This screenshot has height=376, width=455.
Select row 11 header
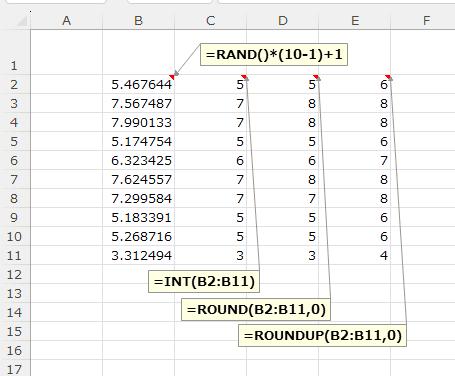(x=15, y=255)
